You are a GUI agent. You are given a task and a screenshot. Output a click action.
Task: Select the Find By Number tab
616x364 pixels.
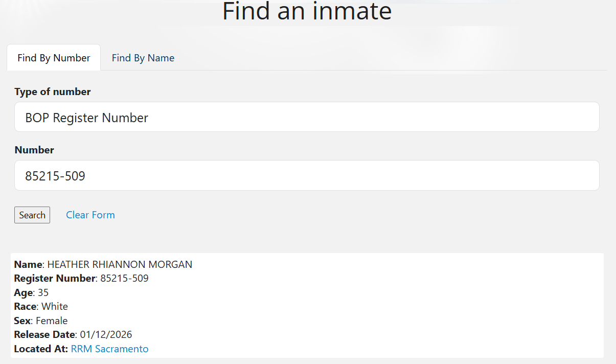[54, 58]
